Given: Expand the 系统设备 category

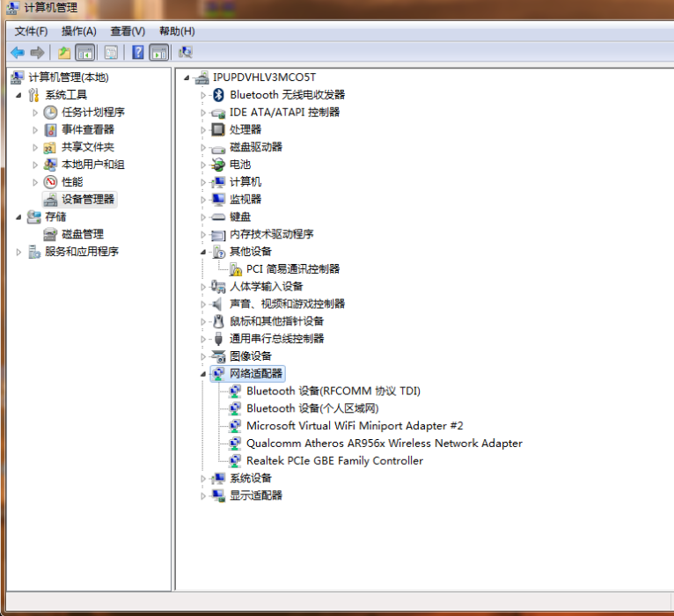Looking at the screenshot, I should click(203, 479).
